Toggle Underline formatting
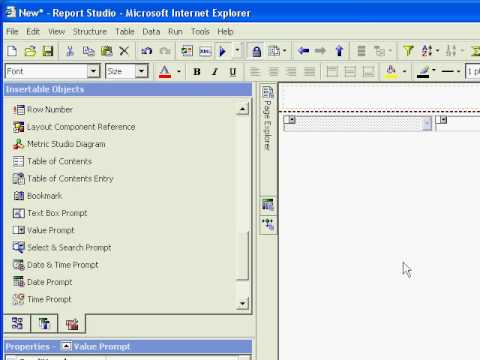Screen dimensions: 480x360 pos(233,71)
